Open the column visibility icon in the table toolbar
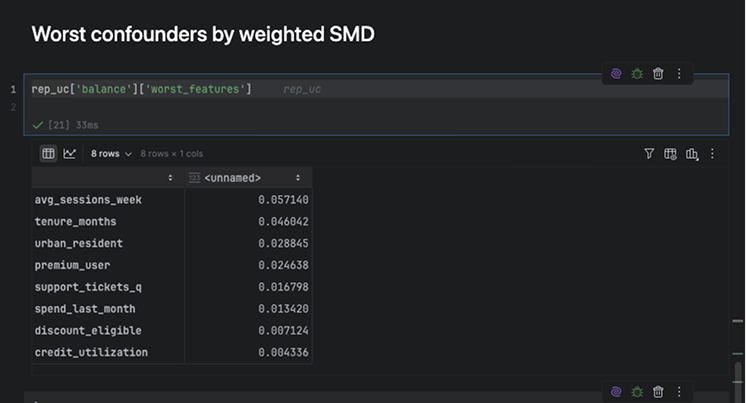This screenshot has width=746, height=403. (670, 154)
